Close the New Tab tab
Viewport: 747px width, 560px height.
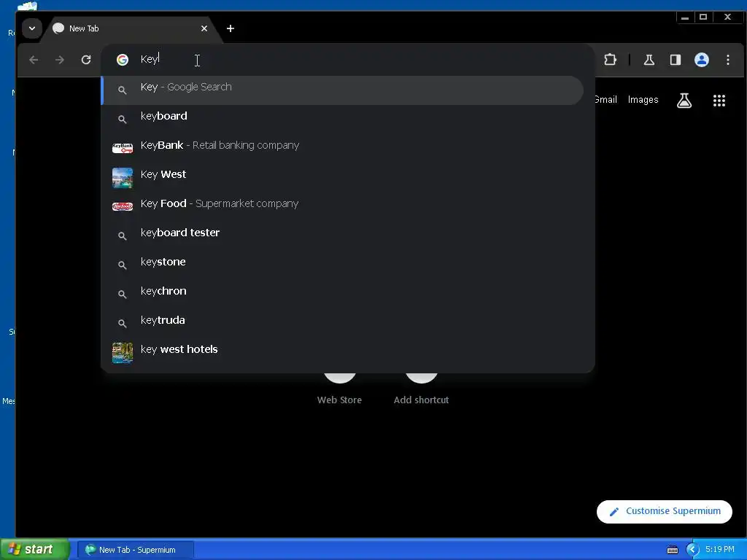(204, 28)
